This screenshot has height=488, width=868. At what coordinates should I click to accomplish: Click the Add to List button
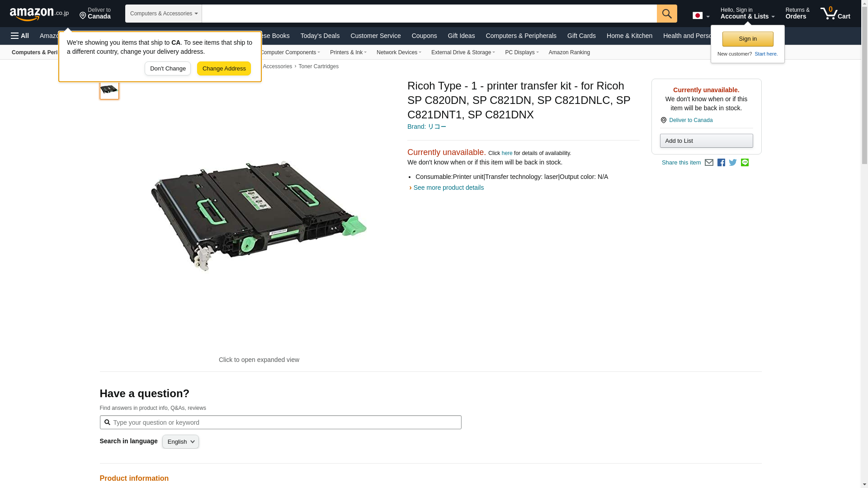tap(706, 141)
